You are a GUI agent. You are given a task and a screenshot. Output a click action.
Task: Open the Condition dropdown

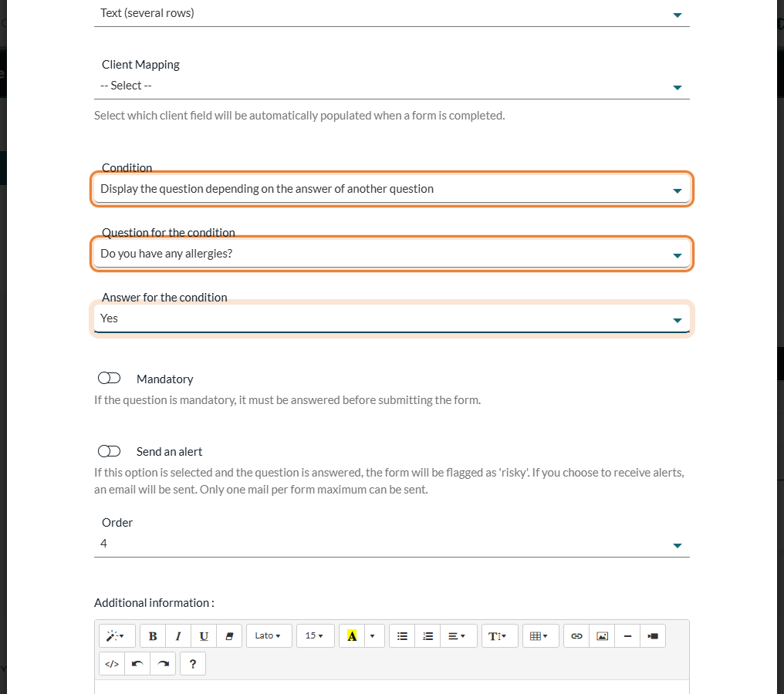[x=391, y=190]
